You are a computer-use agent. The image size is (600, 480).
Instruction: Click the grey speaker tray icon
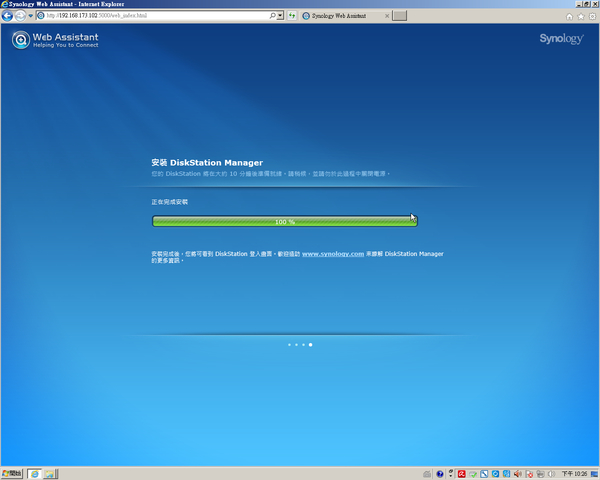[551, 474]
